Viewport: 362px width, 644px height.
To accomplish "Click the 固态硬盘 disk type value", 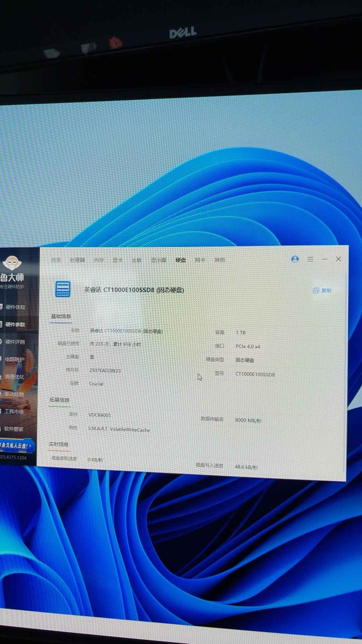I will (245, 360).
